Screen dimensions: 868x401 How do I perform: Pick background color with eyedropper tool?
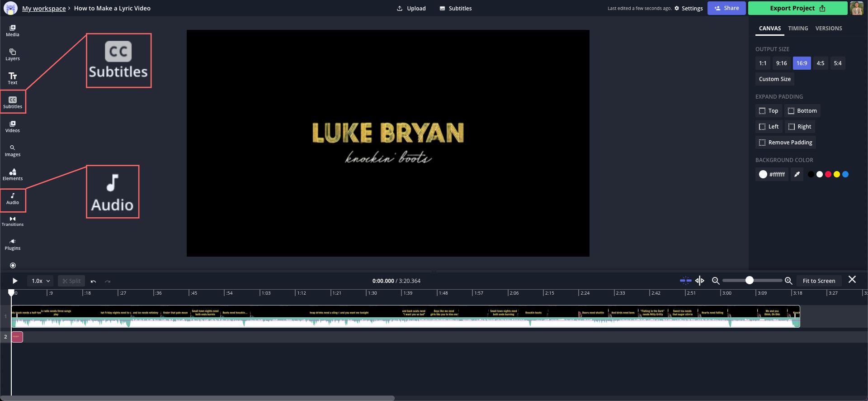tap(797, 174)
